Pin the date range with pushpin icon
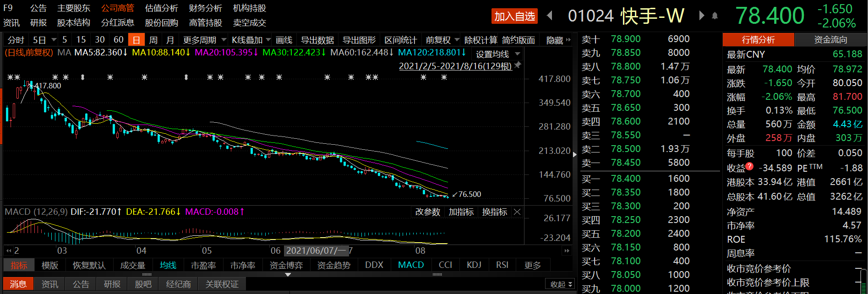 point(518,65)
